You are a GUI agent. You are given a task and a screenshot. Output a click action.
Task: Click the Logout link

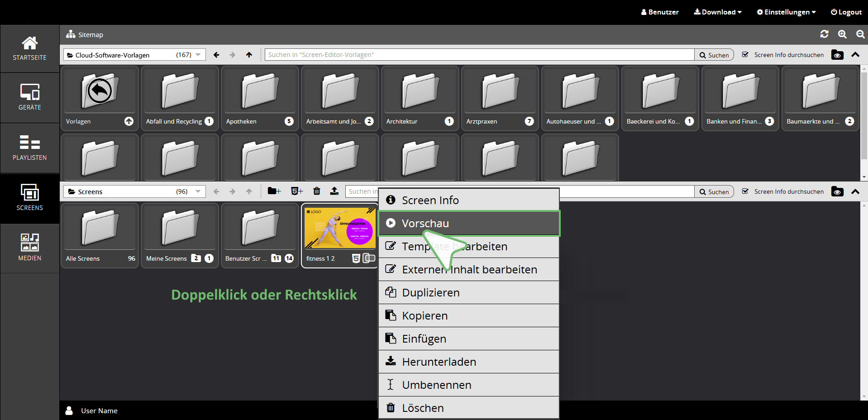(x=846, y=12)
